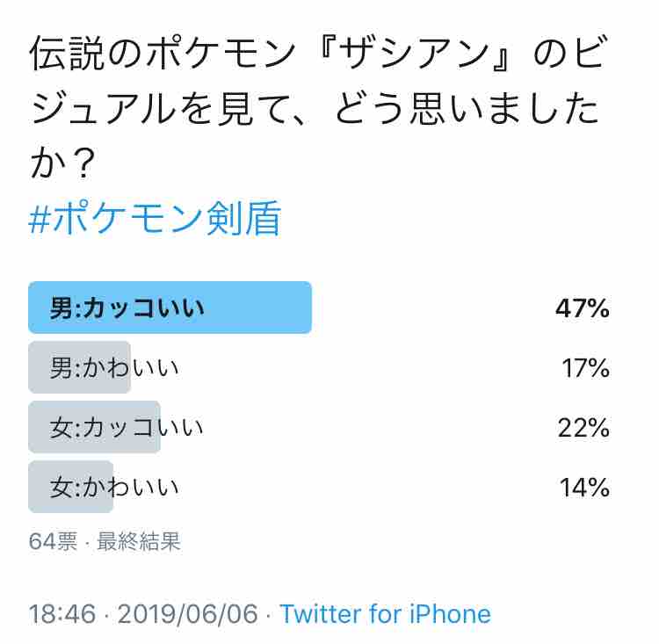Click the 『ザシアン』 name in tweet text
Image resolution: width=659 pixels, height=644 pixels.
(x=416, y=54)
